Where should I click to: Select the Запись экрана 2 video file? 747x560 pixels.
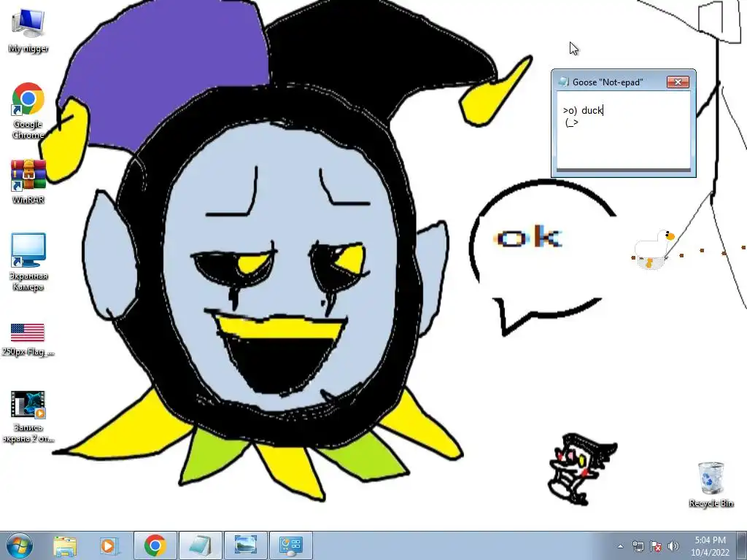pyautogui.click(x=28, y=416)
